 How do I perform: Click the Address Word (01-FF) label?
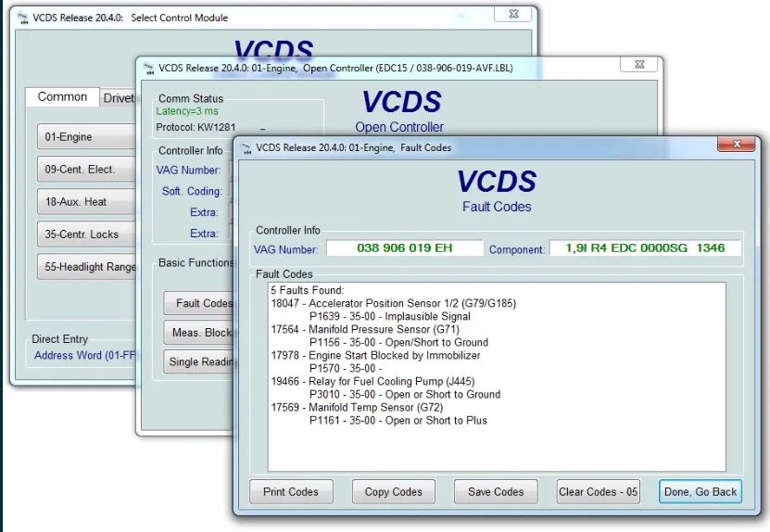pyautogui.click(x=84, y=355)
